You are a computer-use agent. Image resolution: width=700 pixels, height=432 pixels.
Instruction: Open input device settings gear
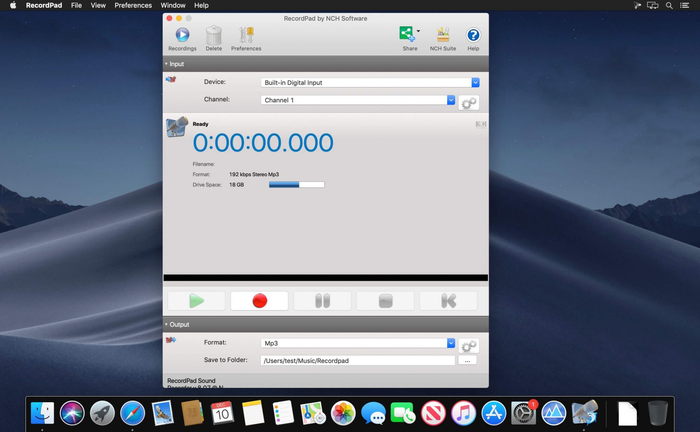(x=469, y=103)
